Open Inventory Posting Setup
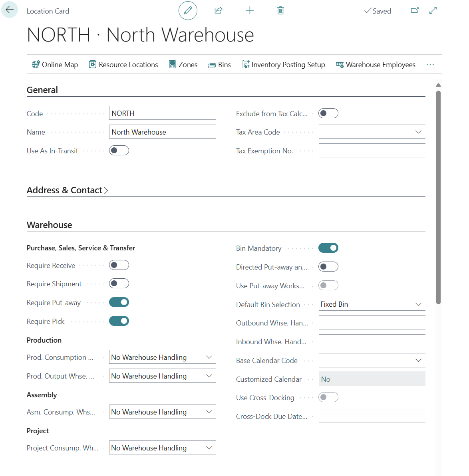 [x=283, y=65]
